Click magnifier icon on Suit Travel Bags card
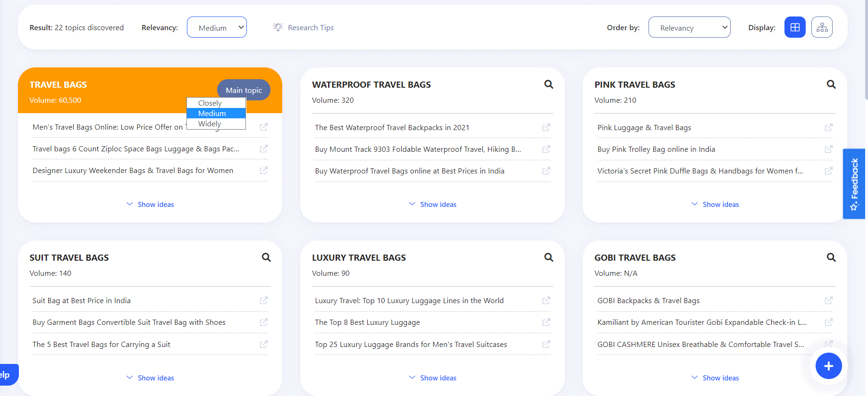Image resolution: width=868 pixels, height=396 pixels. pos(266,257)
